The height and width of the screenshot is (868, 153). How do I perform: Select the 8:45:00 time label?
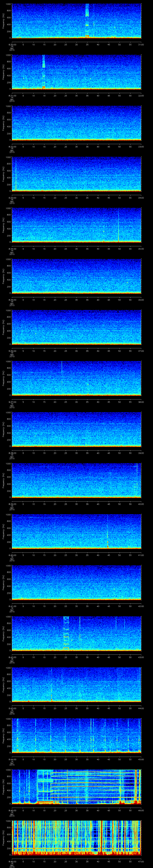tap(12, 810)
